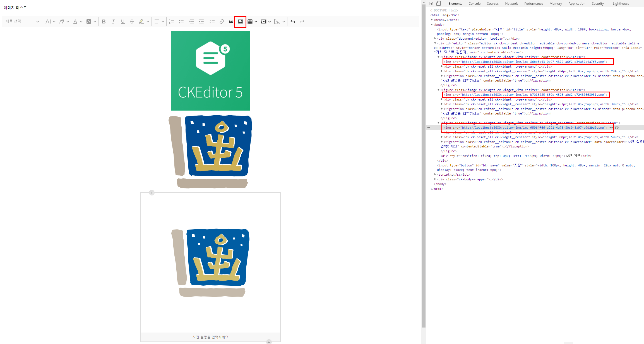Toggle bold formatting in the toolbar
The image size is (644, 344).
104,21
